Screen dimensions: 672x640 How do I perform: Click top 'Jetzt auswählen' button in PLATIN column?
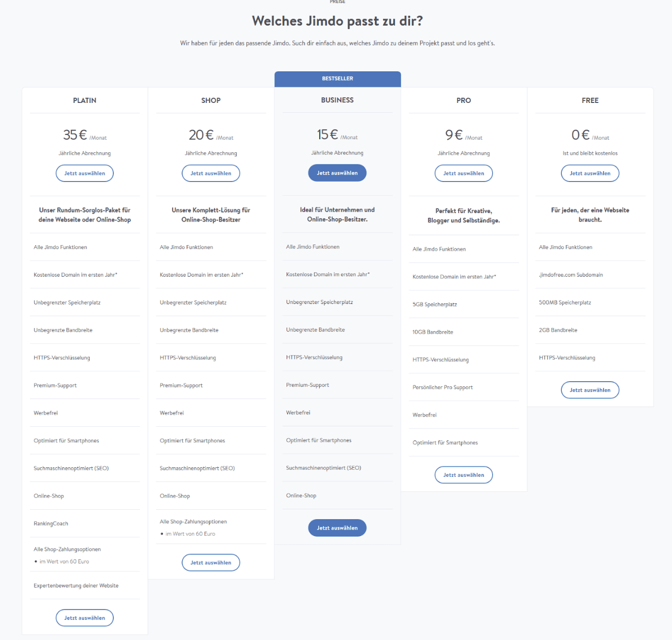(85, 173)
